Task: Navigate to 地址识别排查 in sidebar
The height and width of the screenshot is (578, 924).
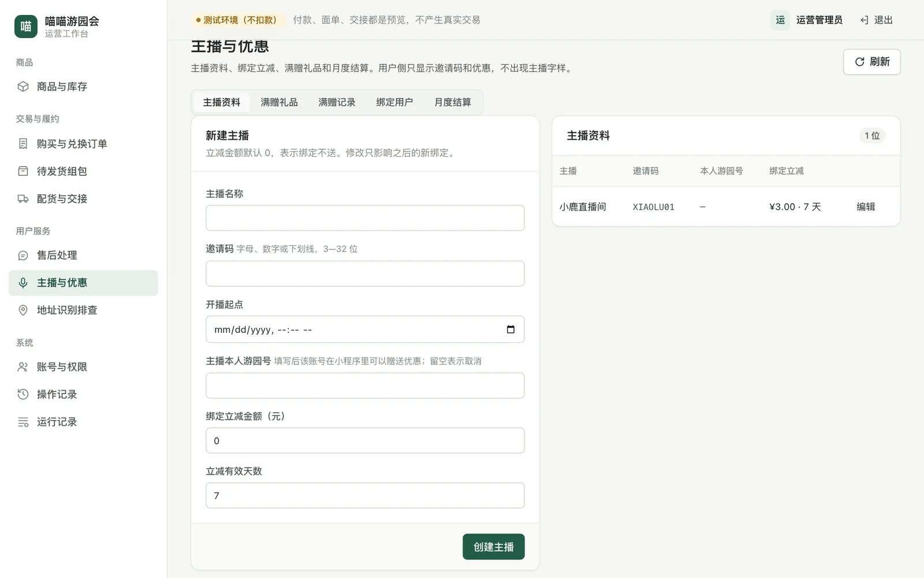Action: click(x=83, y=310)
